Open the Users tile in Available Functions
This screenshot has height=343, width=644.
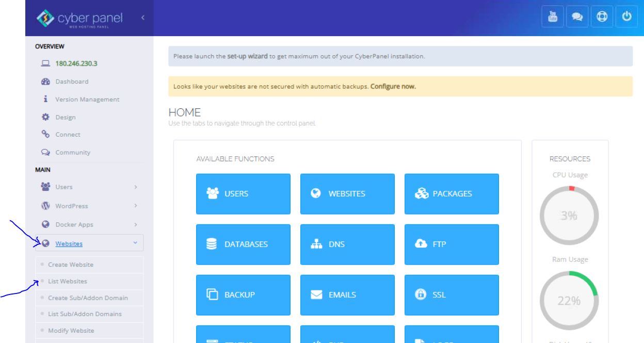tap(243, 194)
